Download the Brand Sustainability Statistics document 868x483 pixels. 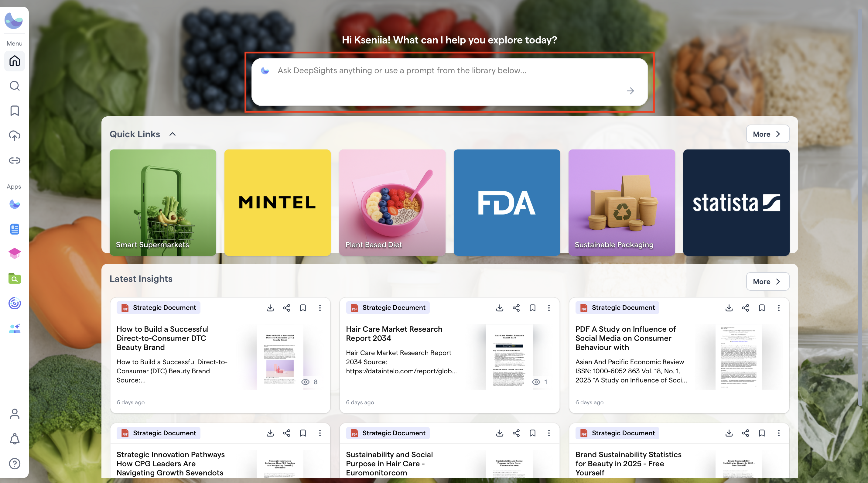pos(729,433)
